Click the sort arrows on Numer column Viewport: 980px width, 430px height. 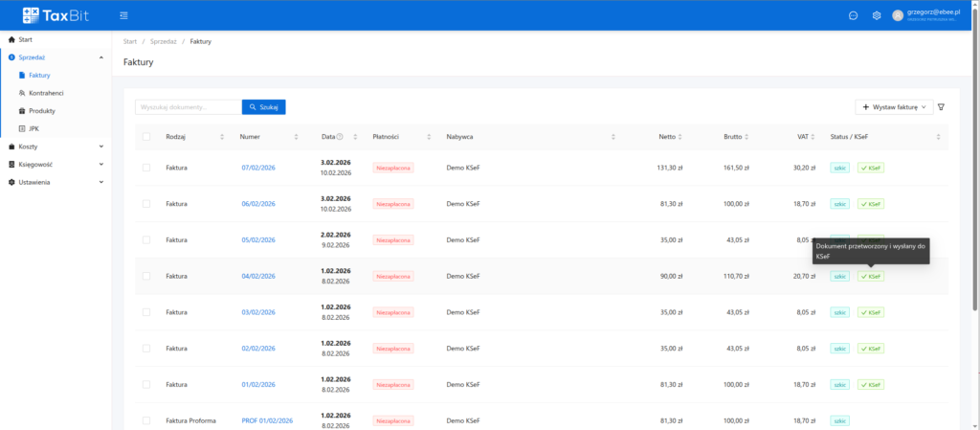296,137
